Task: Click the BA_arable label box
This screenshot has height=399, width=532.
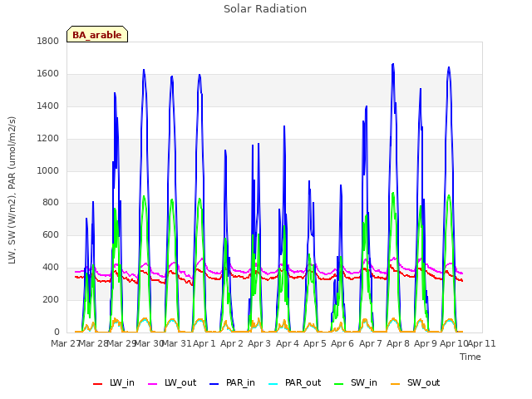Action: (97, 34)
